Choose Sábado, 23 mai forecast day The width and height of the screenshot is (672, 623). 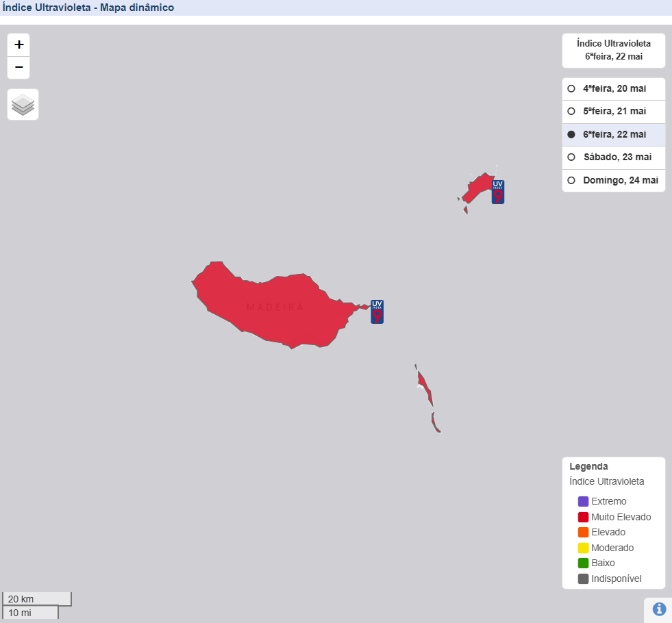[x=614, y=157]
